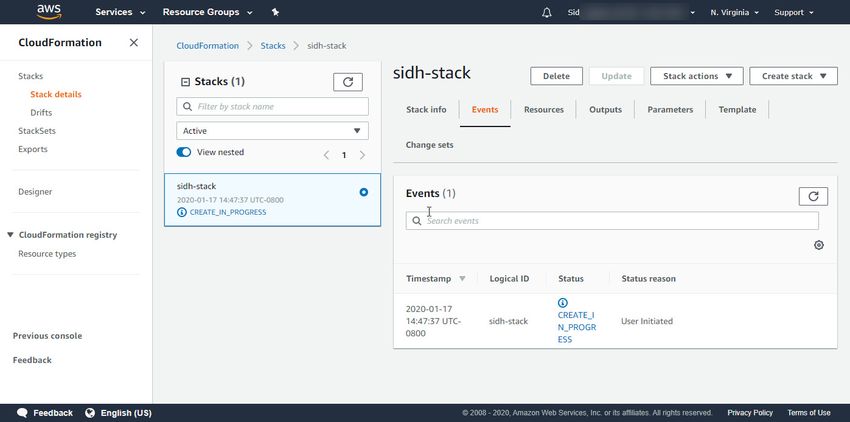Click the Status reason column header
850x422 pixels.
tap(648, 279)
